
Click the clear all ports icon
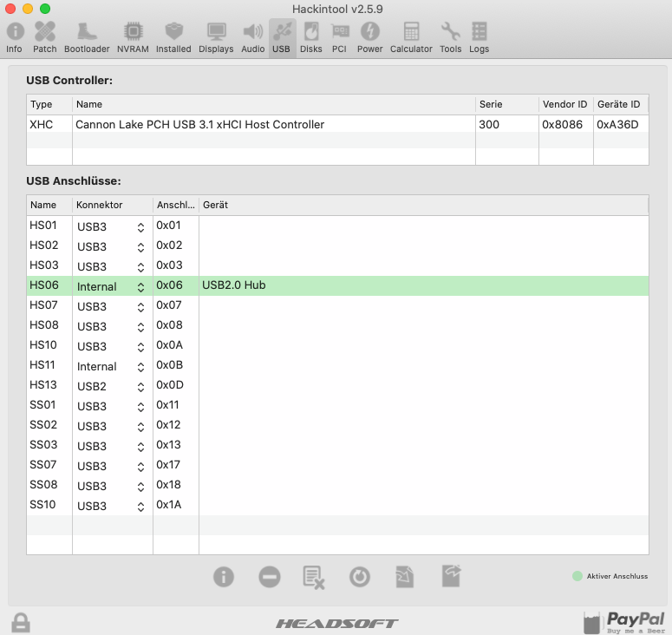[x=314, y=577]
